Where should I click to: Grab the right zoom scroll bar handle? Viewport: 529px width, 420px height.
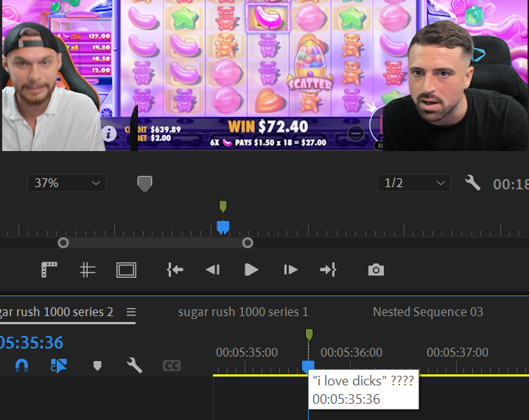[x=248, y=243]
